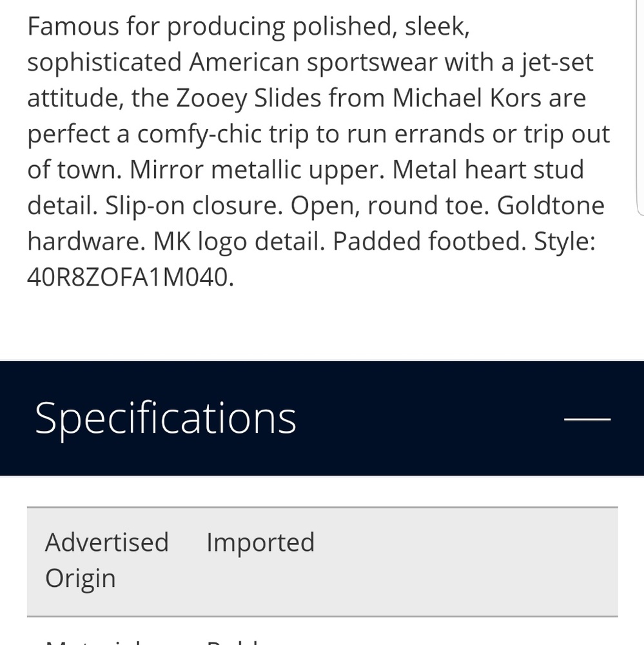Click the words Michael Kors in description
644x645 pixels.
466,98
